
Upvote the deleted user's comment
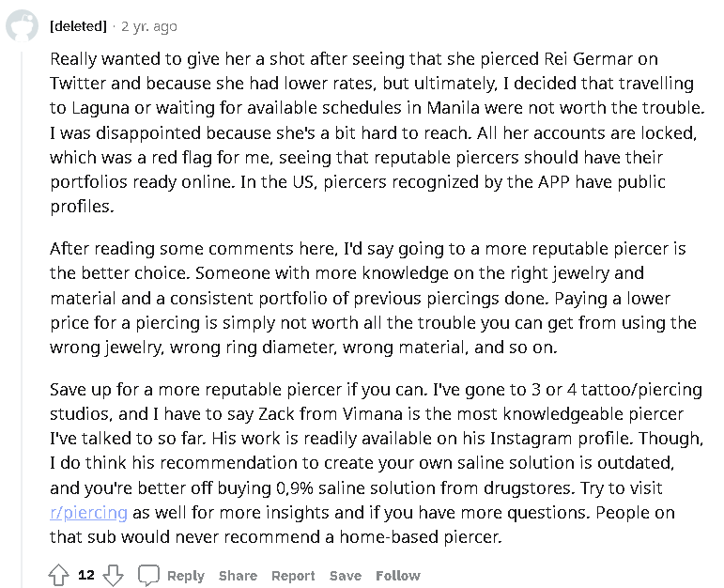(x=59, y=576)
